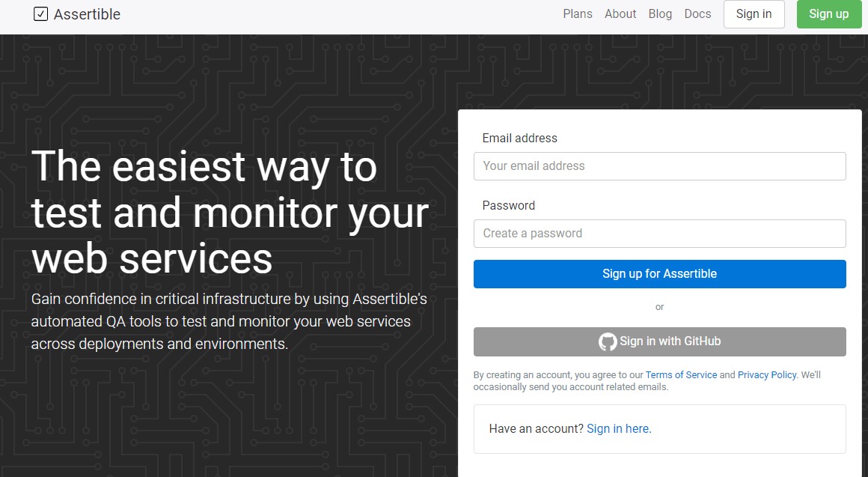
Task: Open the Privacy Policy link
Action: (x=766, y=374)
